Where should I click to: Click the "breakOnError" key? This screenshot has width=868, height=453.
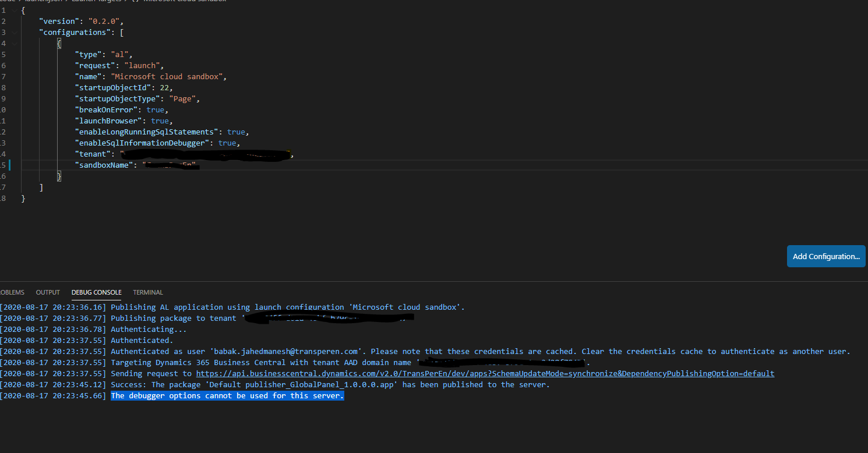[x=106, y=110]
